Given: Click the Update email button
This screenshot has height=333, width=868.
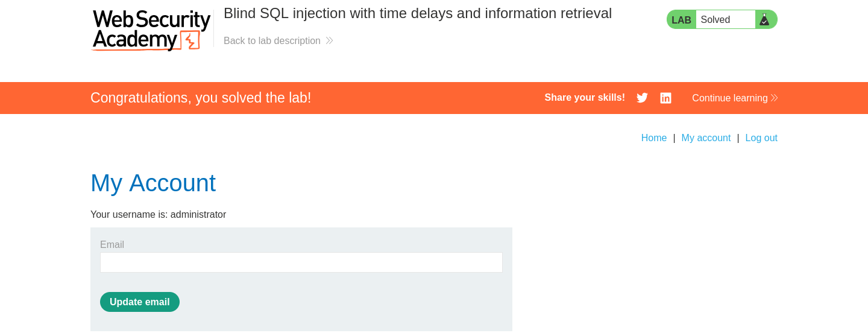Looking at the screenshot, I should (x=140, y=302).
